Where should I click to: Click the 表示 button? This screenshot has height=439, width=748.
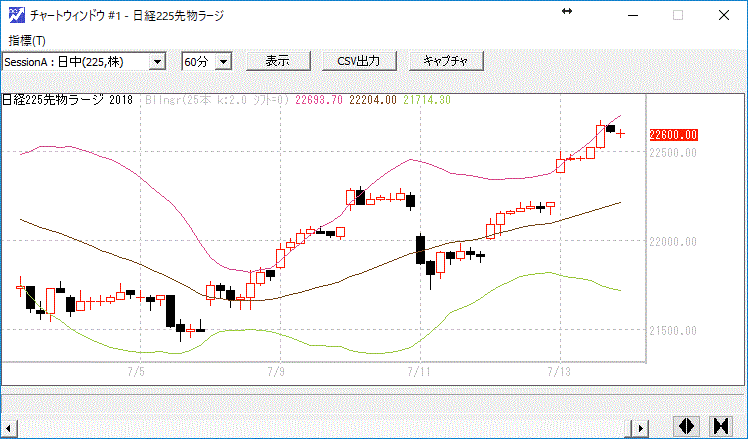pyautogui.click(x=278, y=61)
